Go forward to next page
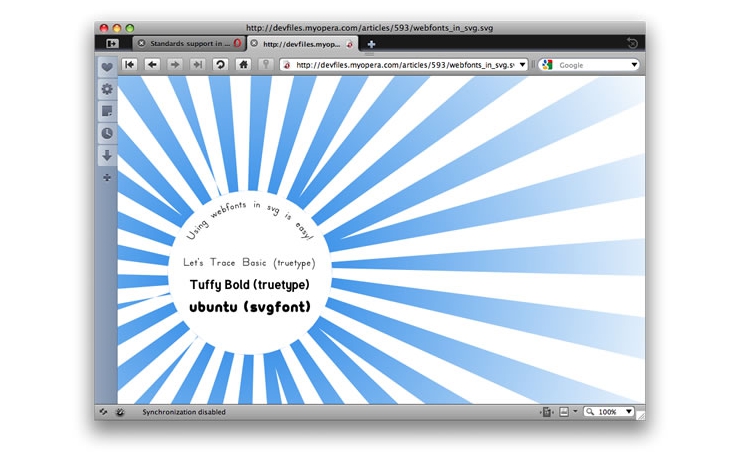 click(x=174, y=65)
